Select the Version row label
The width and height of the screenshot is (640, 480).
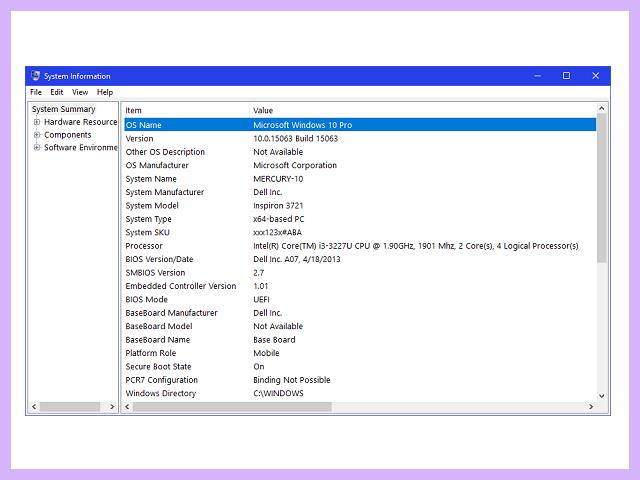pyautogui.click(x=140, y=138)
